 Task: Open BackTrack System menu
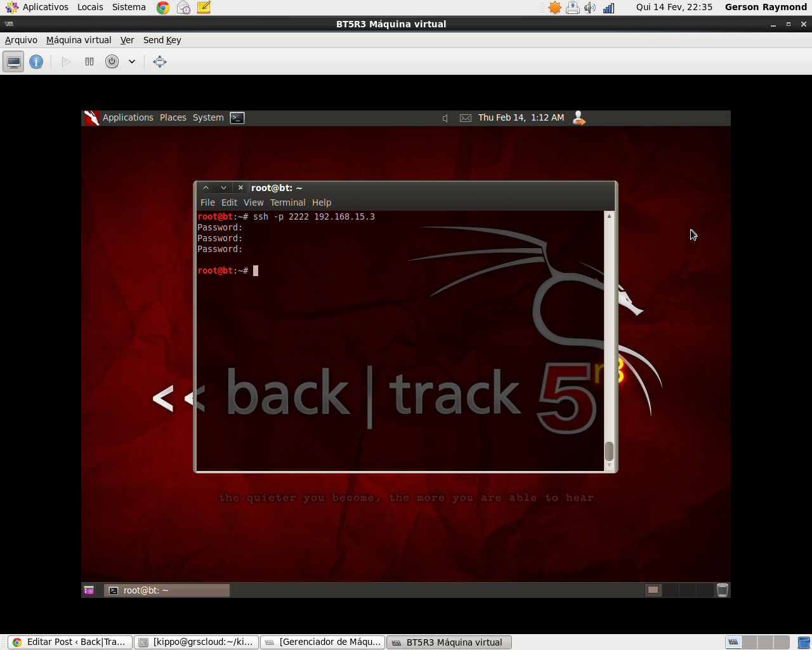[208, 117]
